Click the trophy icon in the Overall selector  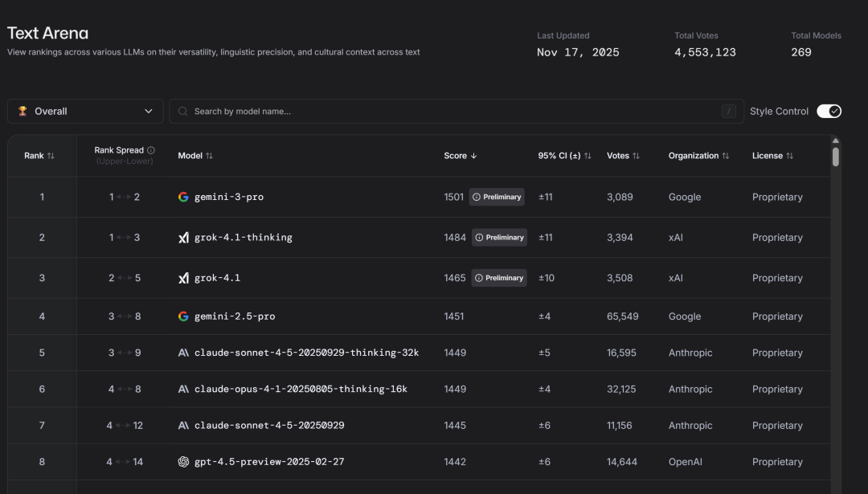(23, 111)
